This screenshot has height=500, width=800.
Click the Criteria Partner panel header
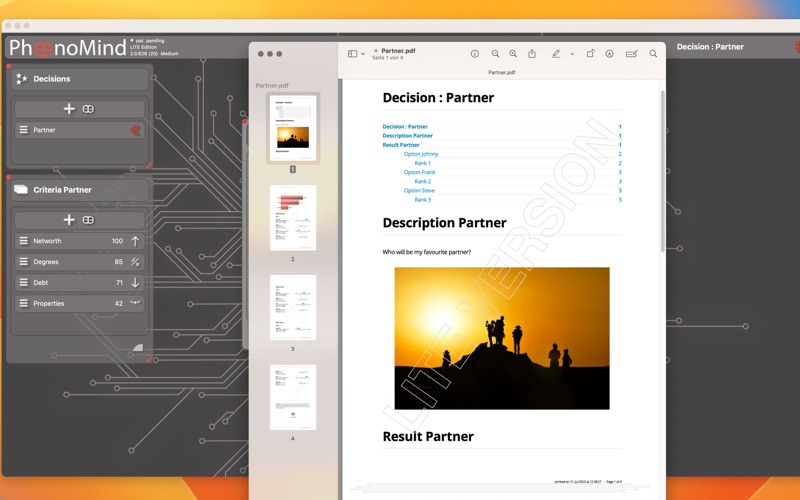pos(80,190)
